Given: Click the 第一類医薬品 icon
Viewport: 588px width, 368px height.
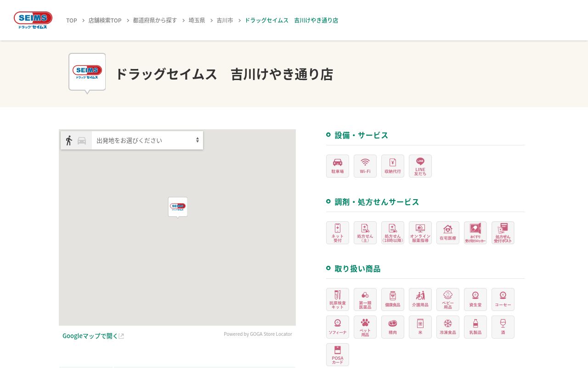Looking at the screenshot, I should point(365,299).
